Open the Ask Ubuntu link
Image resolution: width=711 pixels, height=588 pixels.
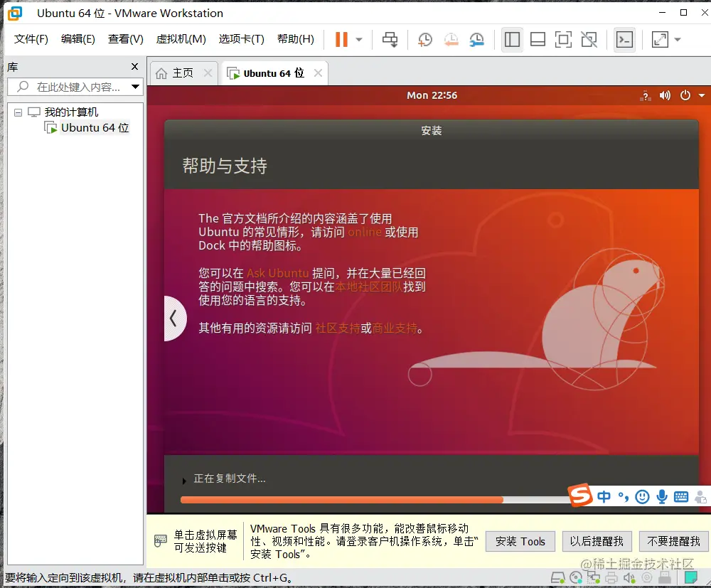pos(277,273)
